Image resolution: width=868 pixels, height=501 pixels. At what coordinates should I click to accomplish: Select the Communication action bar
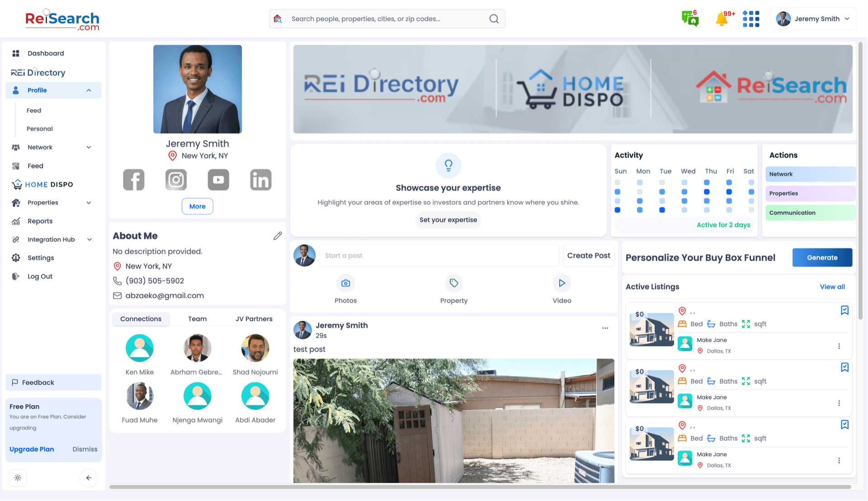click(810, 213)
